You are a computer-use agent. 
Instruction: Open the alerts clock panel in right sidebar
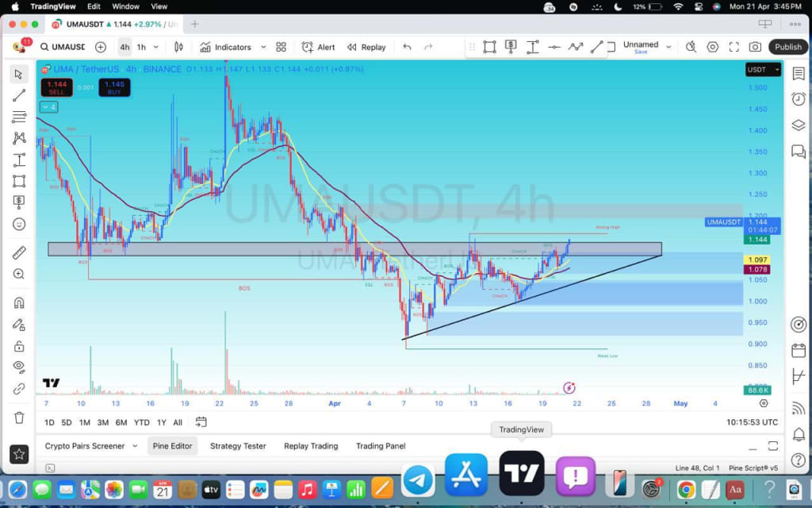pyautogui.click(x=799, y=99)
